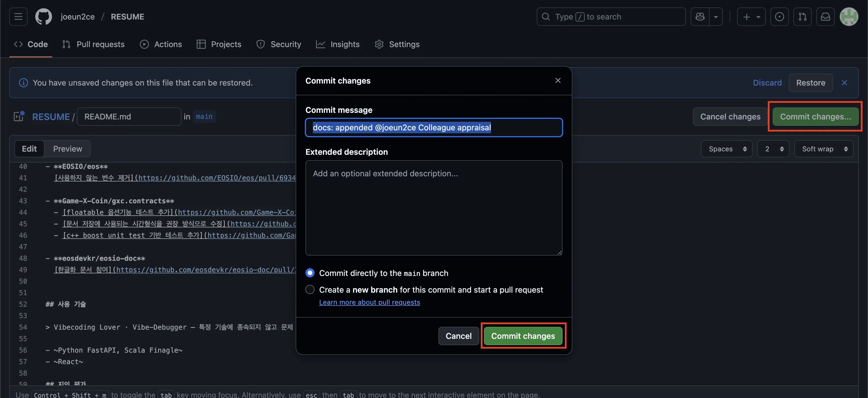Open the Spaces indent mode dropdown
868x398 pixels.
[726, 149]
